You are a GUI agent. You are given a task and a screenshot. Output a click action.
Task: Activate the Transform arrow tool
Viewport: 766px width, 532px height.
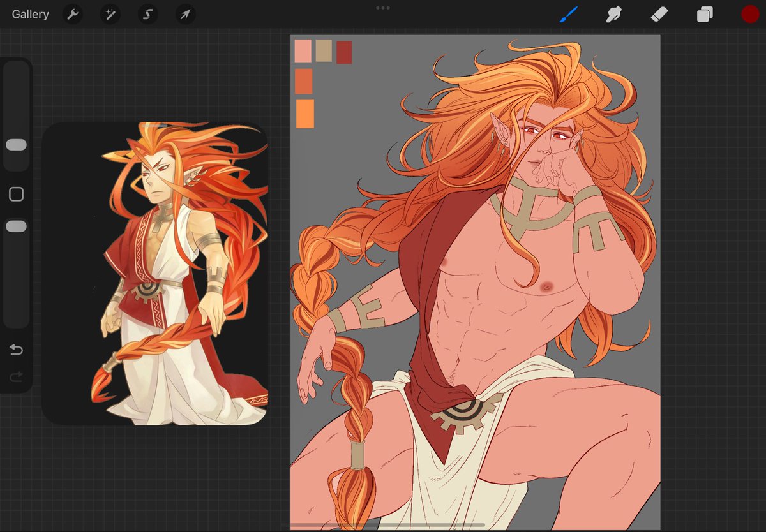pyautogui.click(x=185, y=14)
